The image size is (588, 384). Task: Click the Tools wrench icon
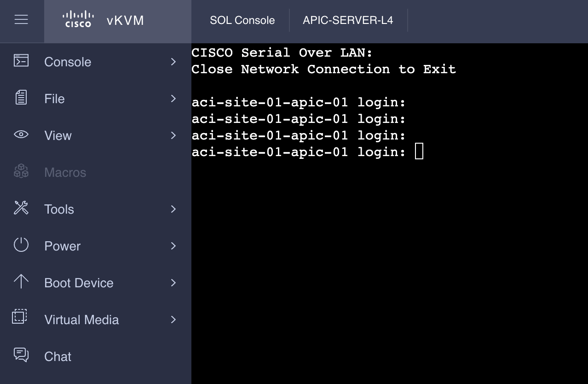[x=21, y=208]
